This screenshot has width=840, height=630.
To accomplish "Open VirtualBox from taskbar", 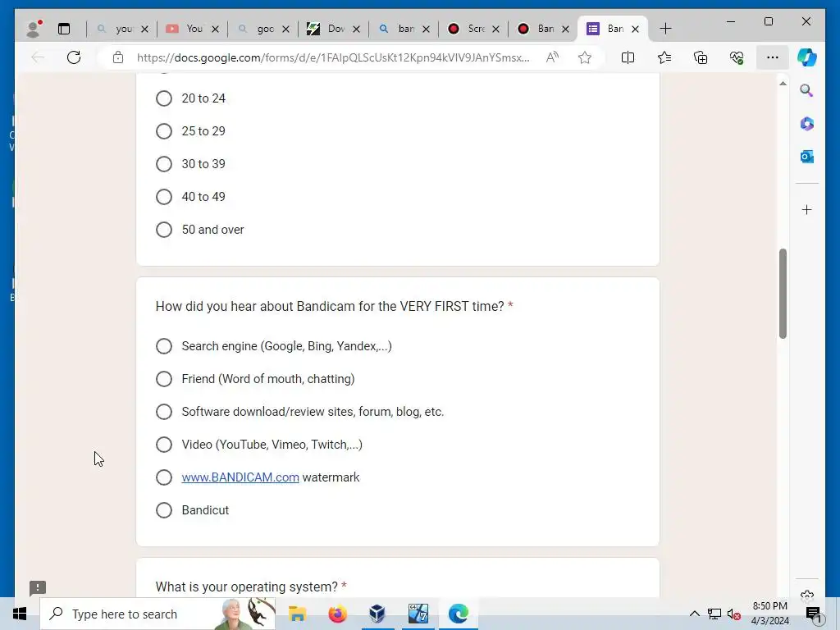I will [377, 614].
